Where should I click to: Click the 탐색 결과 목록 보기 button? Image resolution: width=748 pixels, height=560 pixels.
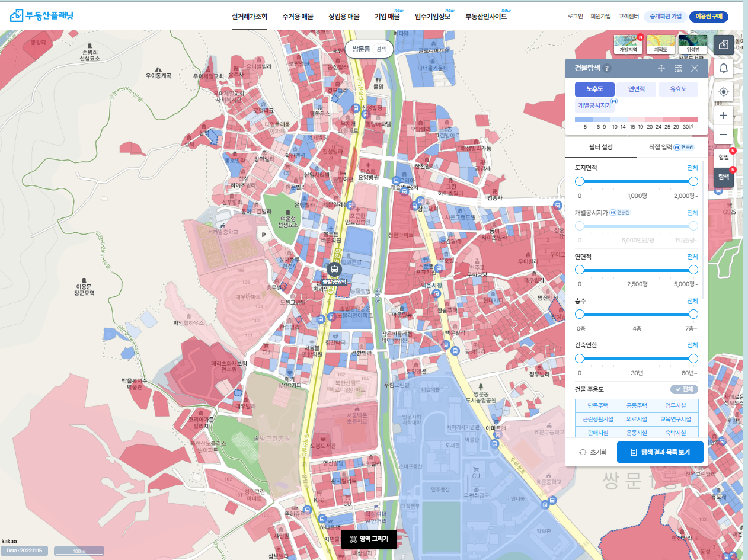click(x=660, y=452)
